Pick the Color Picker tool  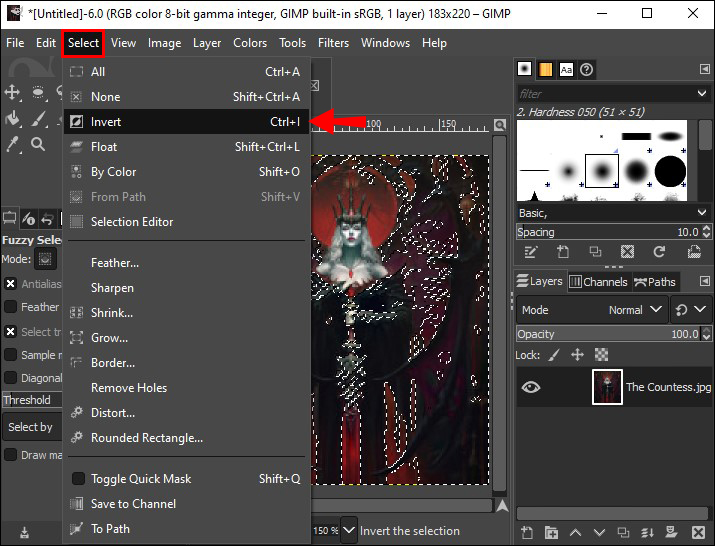[12, 145]
